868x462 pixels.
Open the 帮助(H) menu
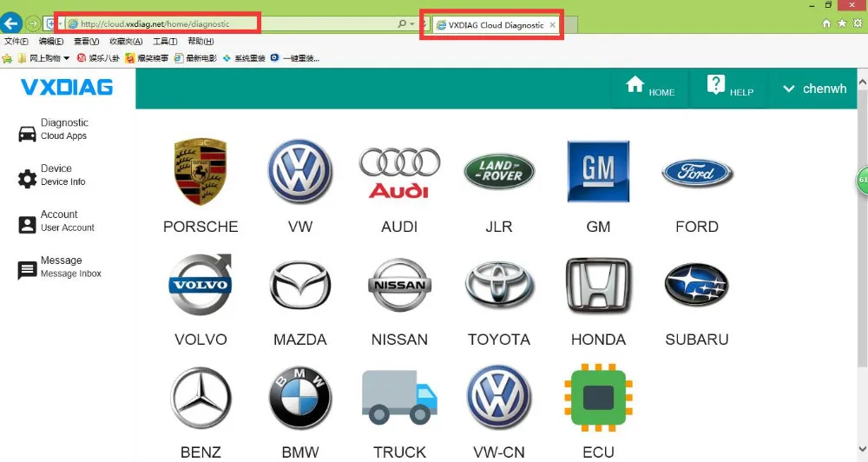coord(201,42)
